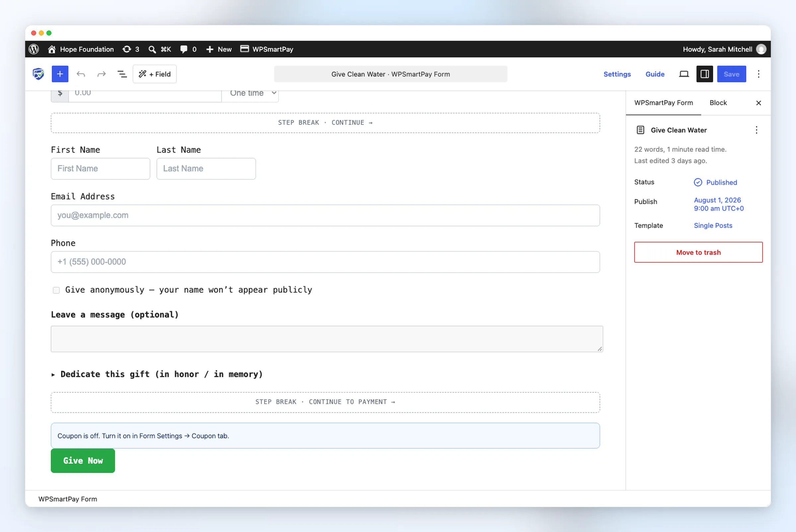Open the document overview list view
796x532 pixels.
122,74
